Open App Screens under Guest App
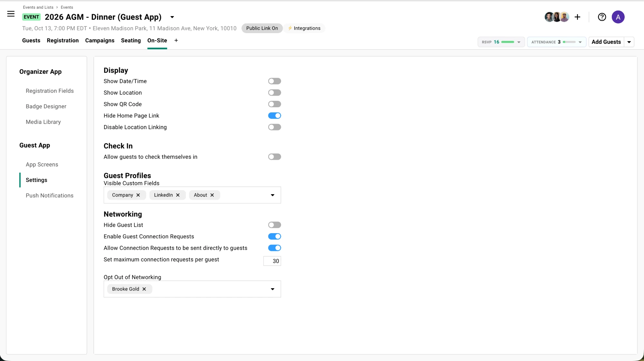 [x=42, y=165]
